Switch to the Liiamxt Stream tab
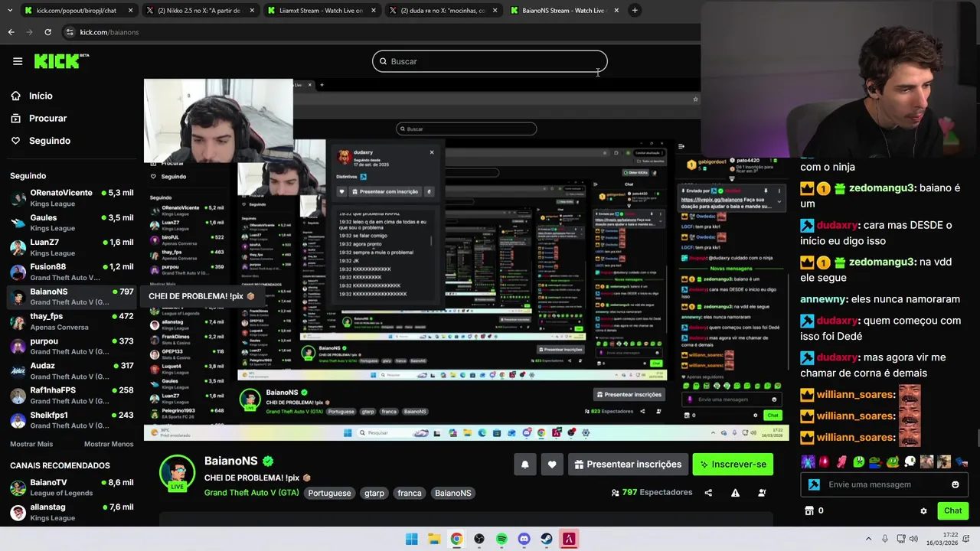 click(322, 11)
